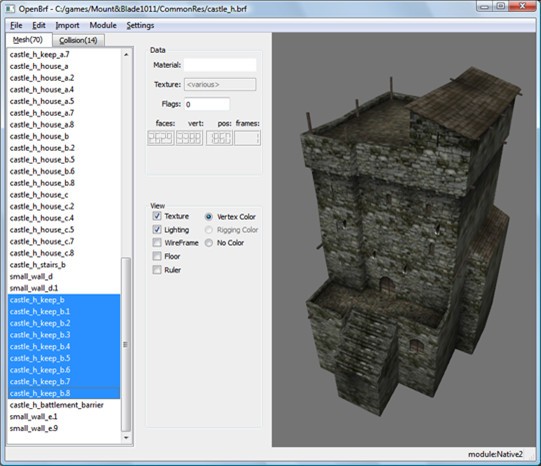Select castle_h_keep_b.4 mesh
541x466 pixels.
click(64, 347)
